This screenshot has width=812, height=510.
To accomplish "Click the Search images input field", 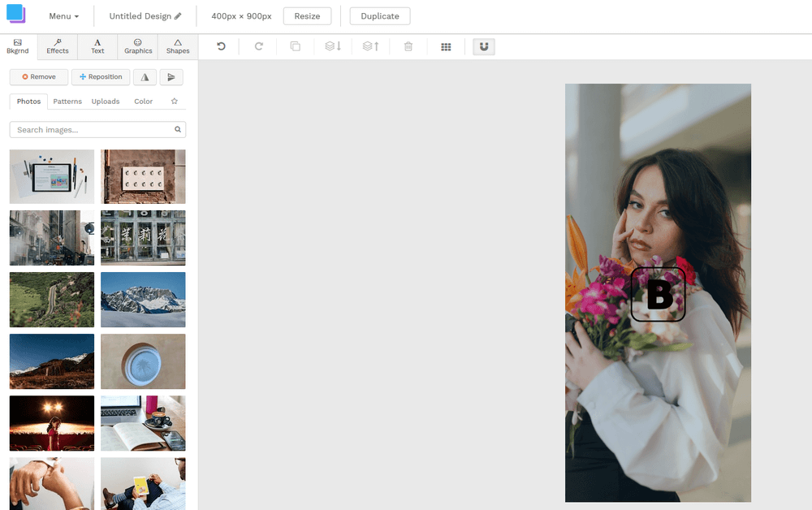I will tap(93, 130).
